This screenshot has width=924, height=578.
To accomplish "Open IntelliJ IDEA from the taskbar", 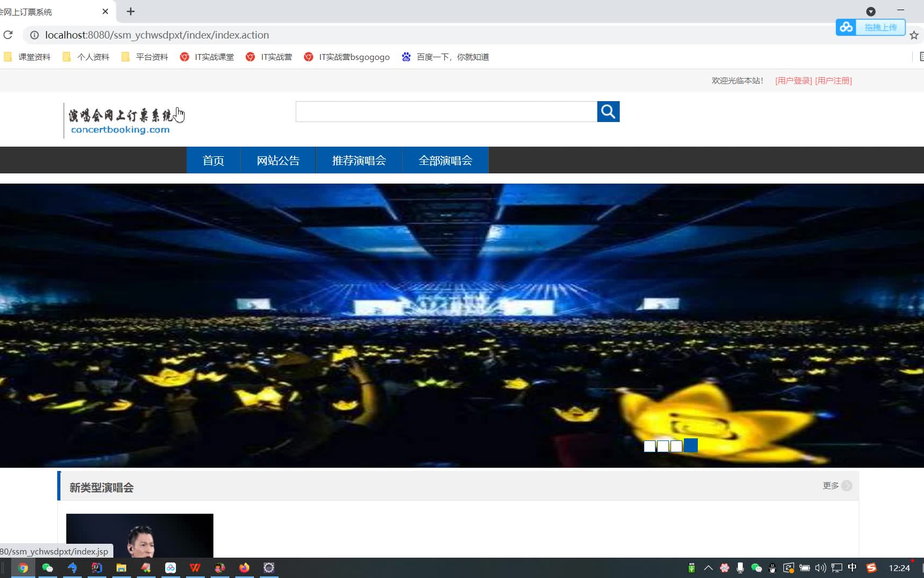I will [x=97, y=568].
